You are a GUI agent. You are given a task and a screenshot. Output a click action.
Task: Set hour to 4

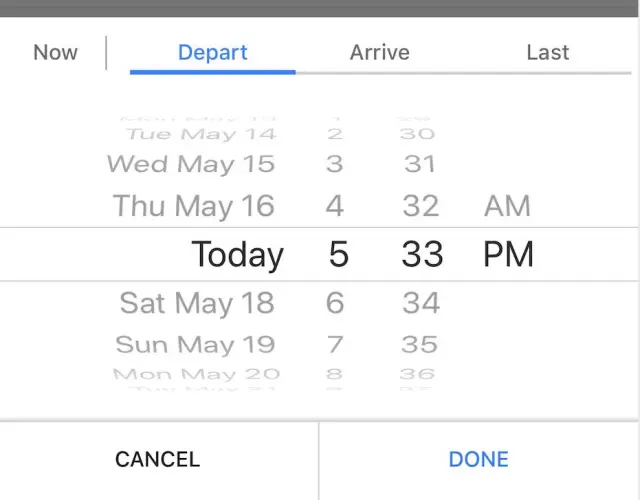click(335, 206)
